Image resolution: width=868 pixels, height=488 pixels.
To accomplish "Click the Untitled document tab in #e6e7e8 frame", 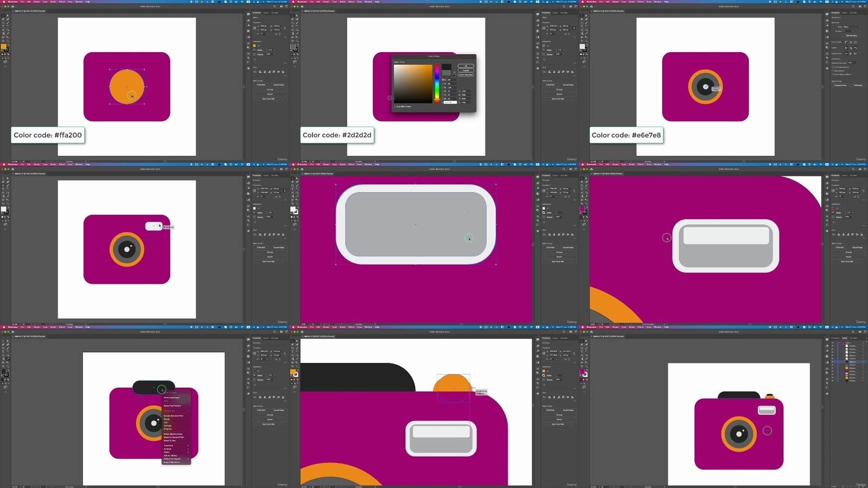I will click(x=608, y=11).
